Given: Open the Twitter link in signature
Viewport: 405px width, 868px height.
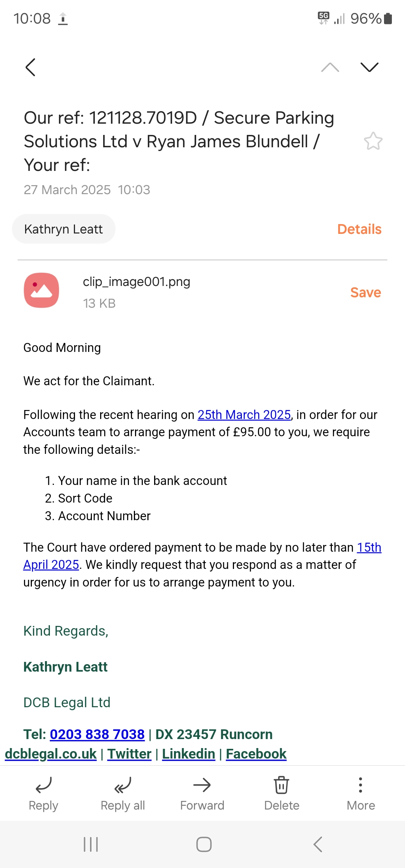Looking at the screenshot, I should click(x=129, y=754).
